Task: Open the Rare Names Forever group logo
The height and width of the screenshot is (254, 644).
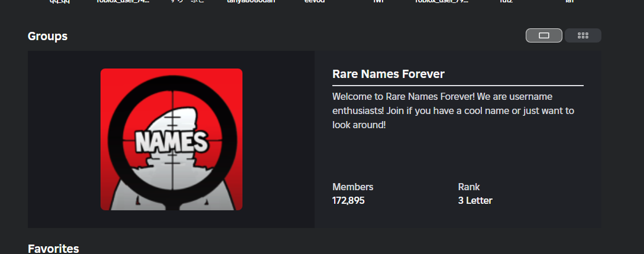Action: (171, 139)
